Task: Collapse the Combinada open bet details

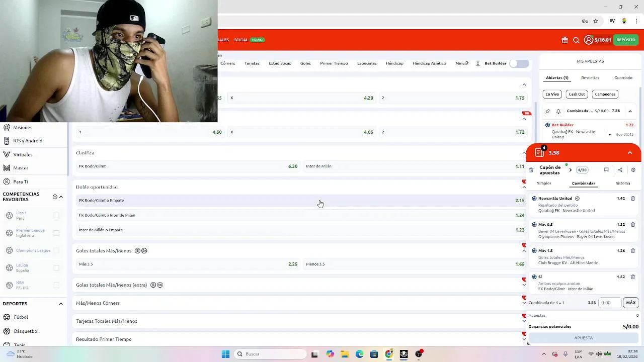Action: pyautogui.click(x=630, y=111)
